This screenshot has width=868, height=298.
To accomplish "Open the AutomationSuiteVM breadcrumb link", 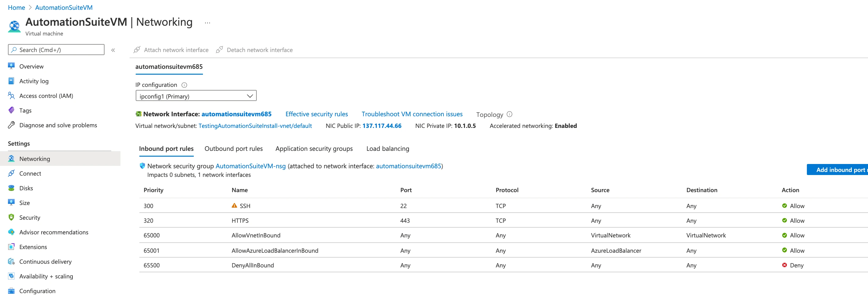I will point(64,7).
